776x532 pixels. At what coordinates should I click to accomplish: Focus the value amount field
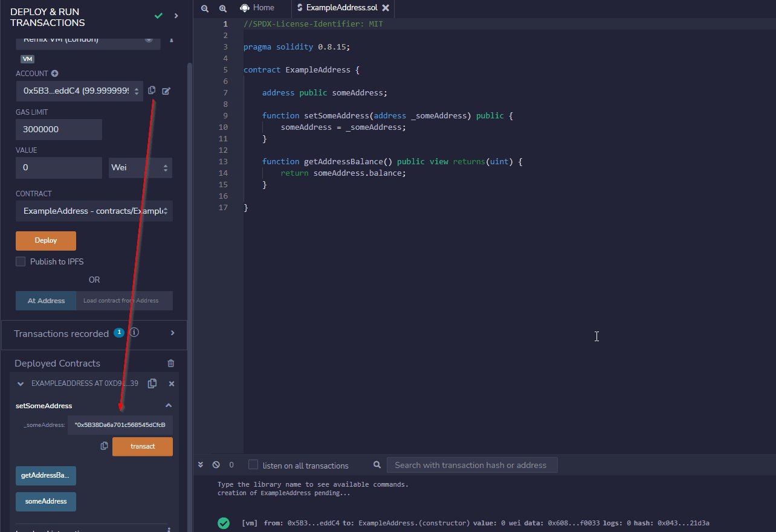point(59,167)
